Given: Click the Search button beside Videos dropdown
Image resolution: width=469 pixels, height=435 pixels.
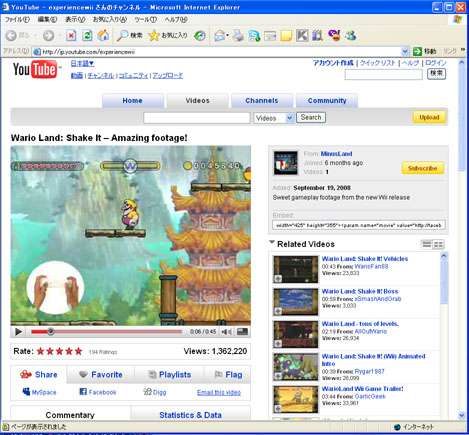Looking at the screenshot, I should coord(311,117).
